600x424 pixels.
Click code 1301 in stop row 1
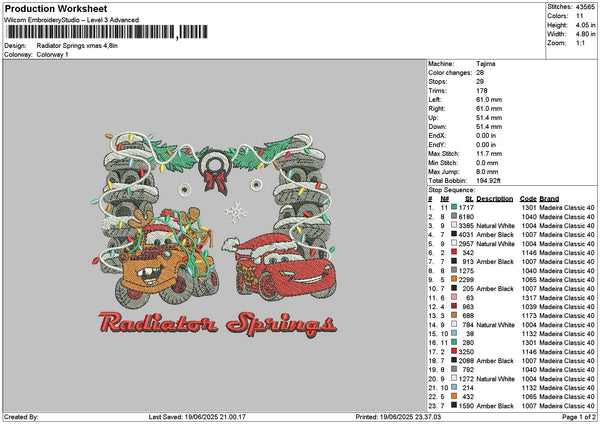[529, 207]
